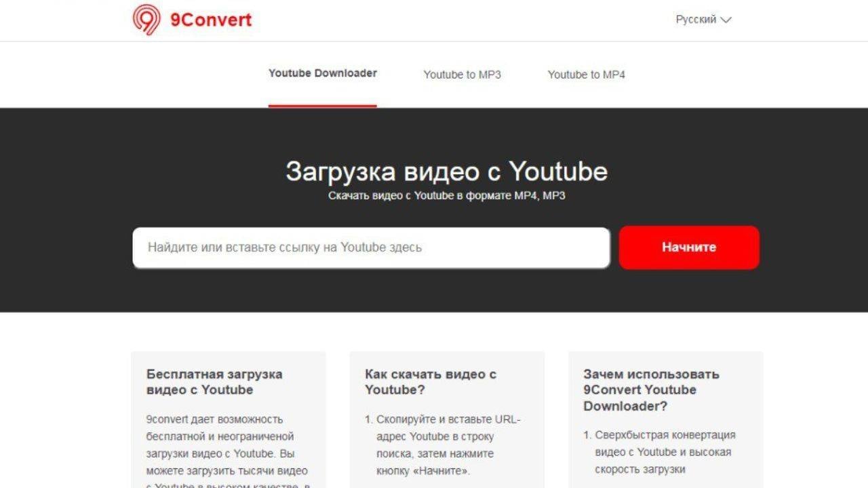Image resolution: width=868 pixels, height=488 pixels.
Task: Select the heading Загрузка видео с Youtube
Action: point(447,171)
